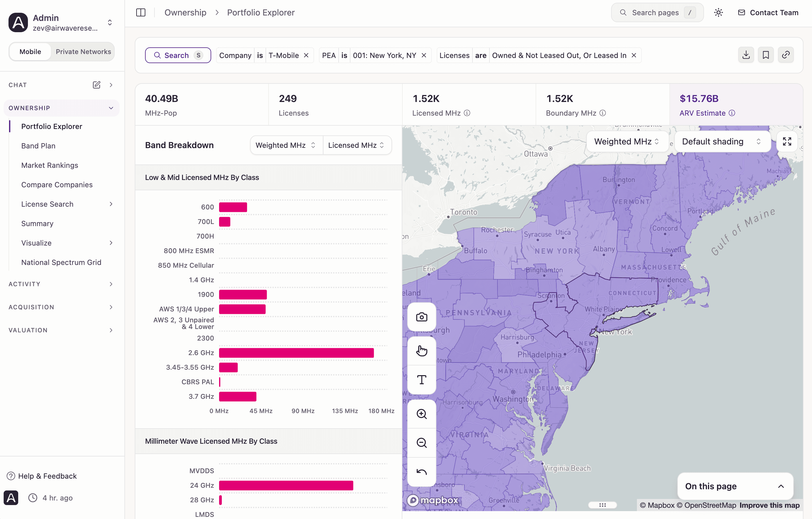
Task: Click the mail icon beside Contact Team
Action: click(741, 12)
